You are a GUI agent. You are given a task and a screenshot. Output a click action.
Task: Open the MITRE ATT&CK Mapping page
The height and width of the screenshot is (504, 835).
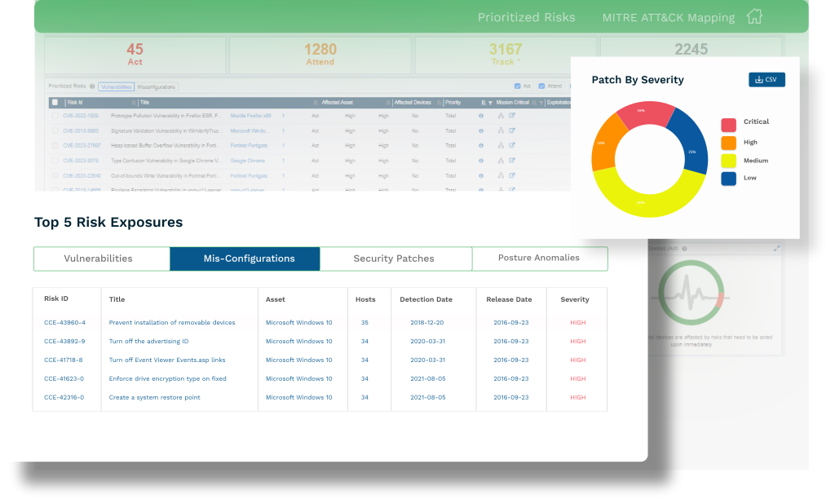668,17
